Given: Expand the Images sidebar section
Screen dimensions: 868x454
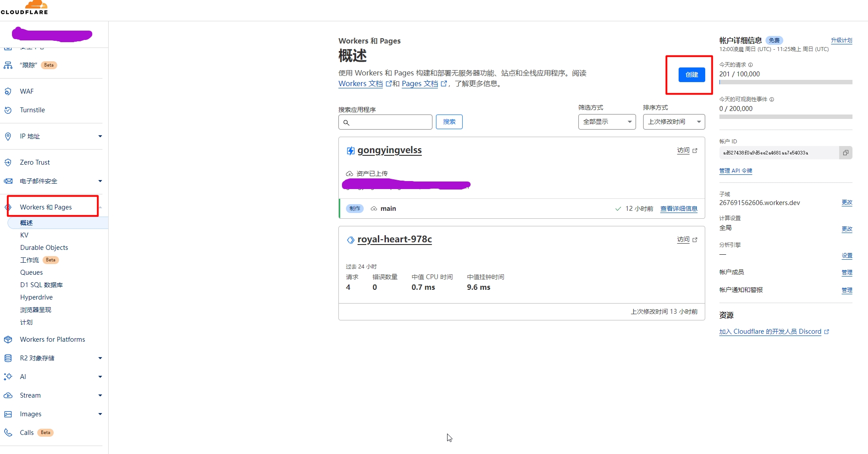Looking at the screenshot, I should click(x=100, y=414).
